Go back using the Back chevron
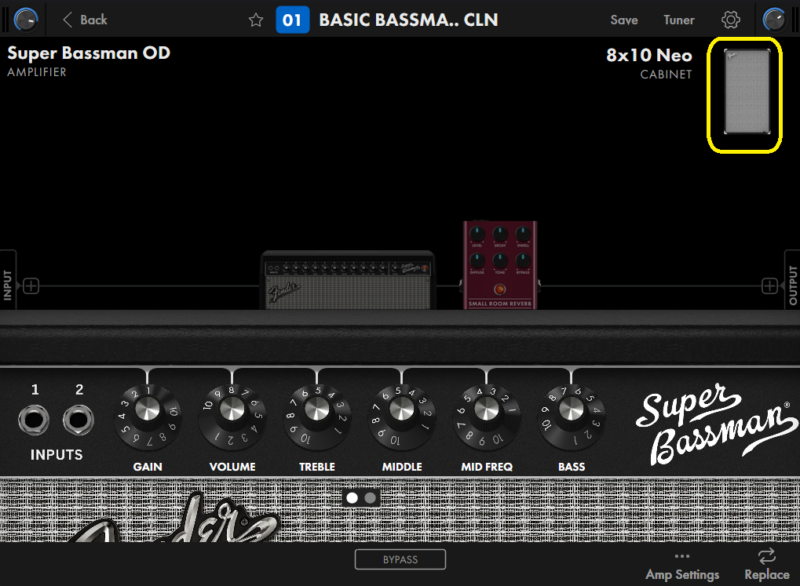 (x=68, y=20)
